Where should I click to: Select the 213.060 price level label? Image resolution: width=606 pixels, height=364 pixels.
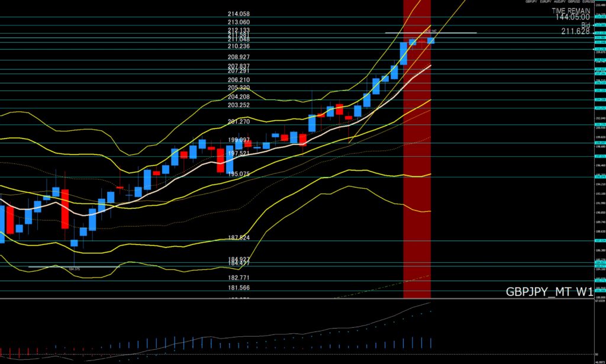238,22
